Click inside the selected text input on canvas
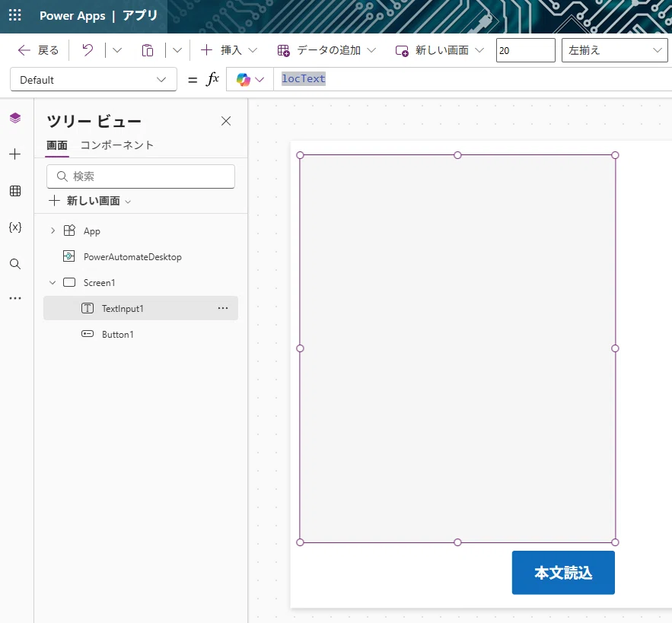The image size is (672, 623). point(457,349)
